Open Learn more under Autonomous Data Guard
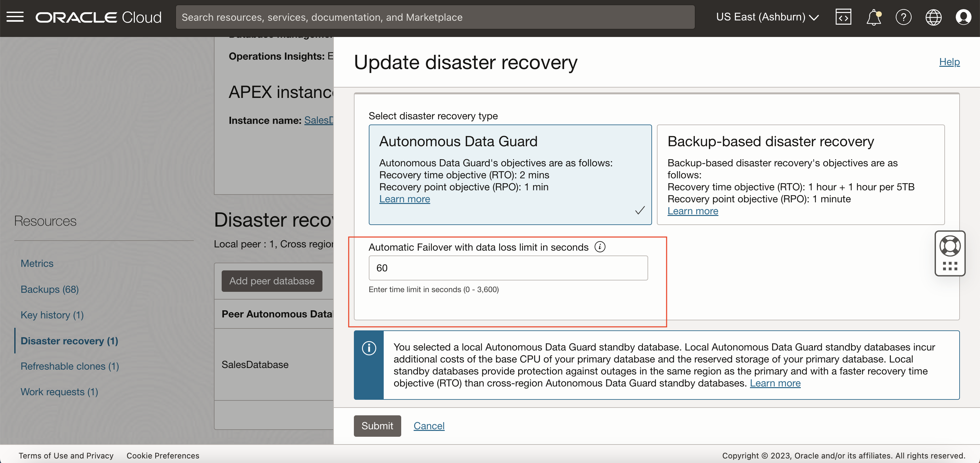This screenshot has height=463, width=980. (x=404, y=199)
